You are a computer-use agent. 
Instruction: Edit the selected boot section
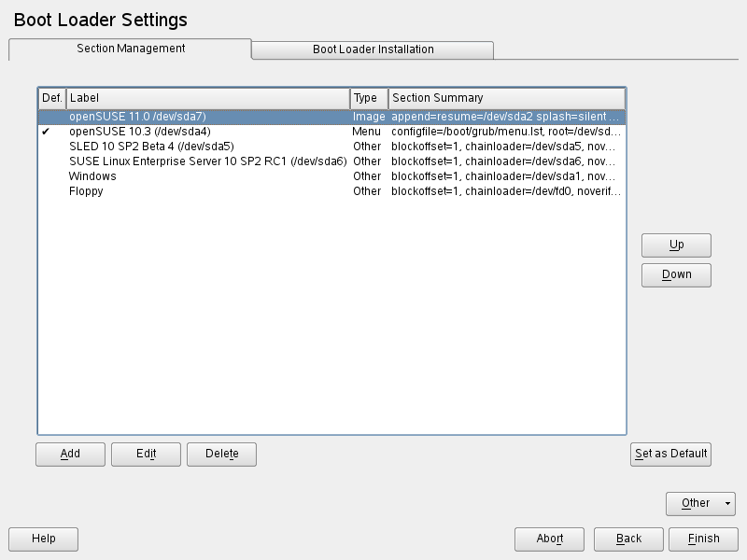(x=147, y=455)
